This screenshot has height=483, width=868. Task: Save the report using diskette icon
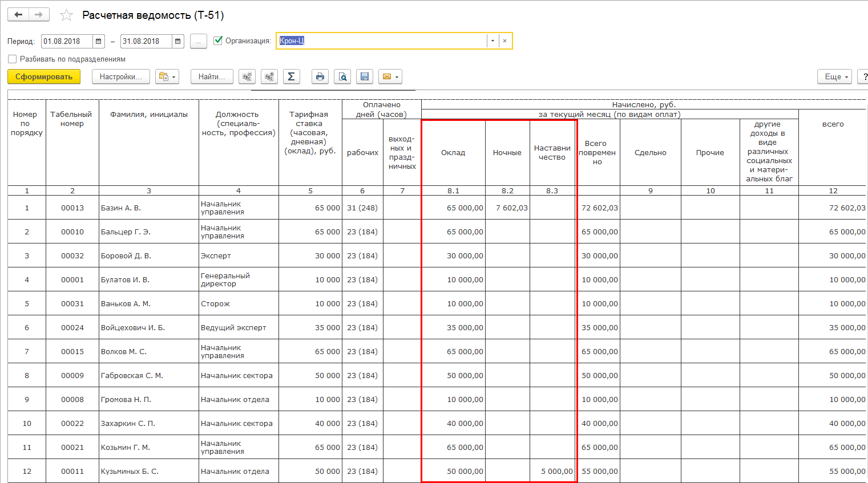pos(365,77)
